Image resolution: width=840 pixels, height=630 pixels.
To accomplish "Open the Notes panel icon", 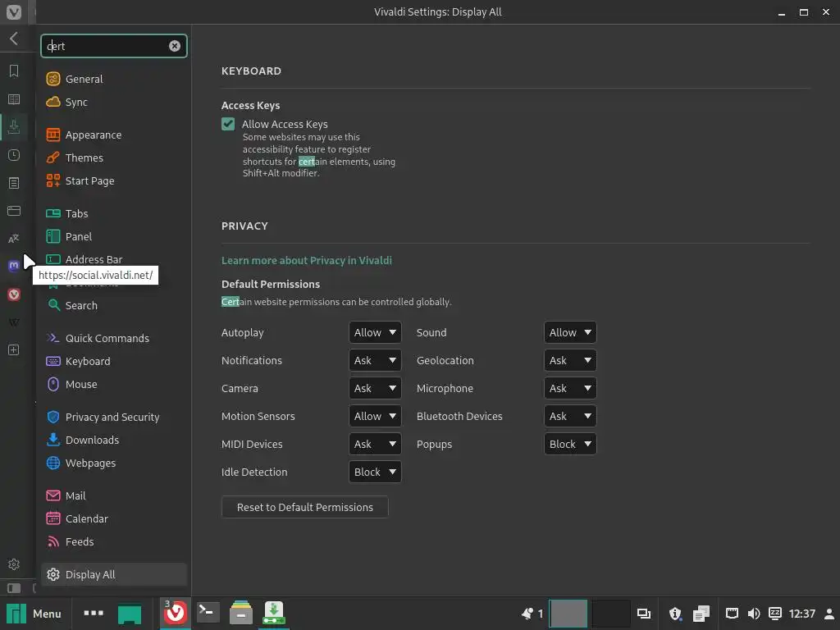I will click(14, 183).
